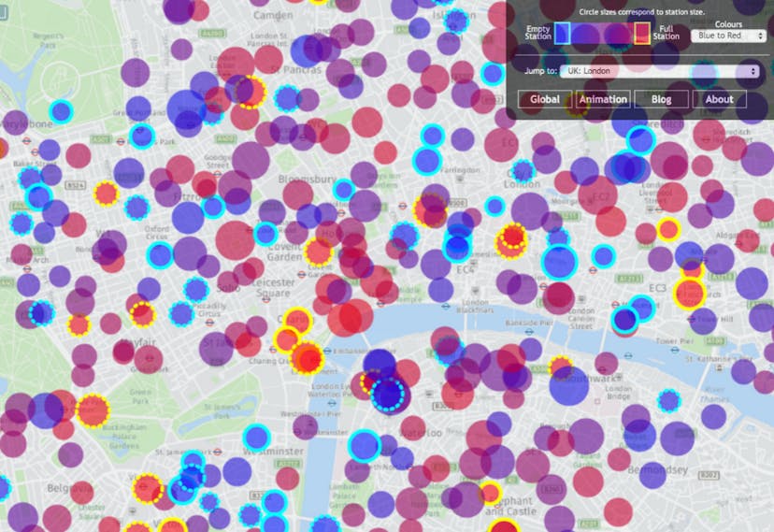This screenshot has height=532, width=774.
Task: Go to the Blog link
Action: click(x=661, y=99)
